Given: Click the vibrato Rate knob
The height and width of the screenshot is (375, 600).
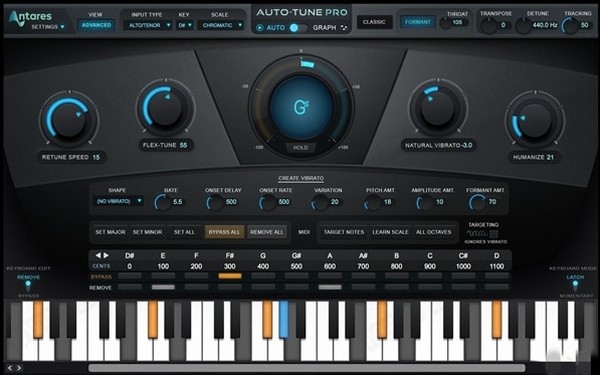Looking at the screenshot, I should tap(163, 202).
